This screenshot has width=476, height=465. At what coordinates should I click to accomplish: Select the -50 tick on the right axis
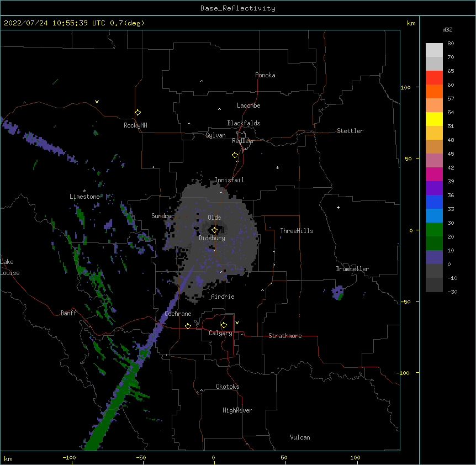click(405, 302)
